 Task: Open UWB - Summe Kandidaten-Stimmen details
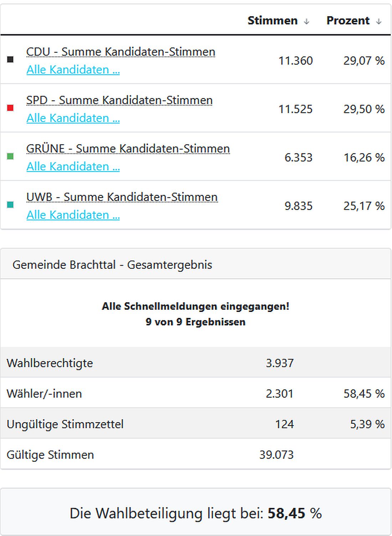[x=122, y=197]
